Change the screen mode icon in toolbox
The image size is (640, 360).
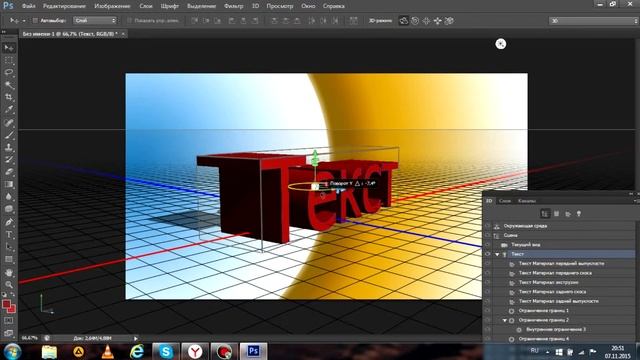point(9,333)
